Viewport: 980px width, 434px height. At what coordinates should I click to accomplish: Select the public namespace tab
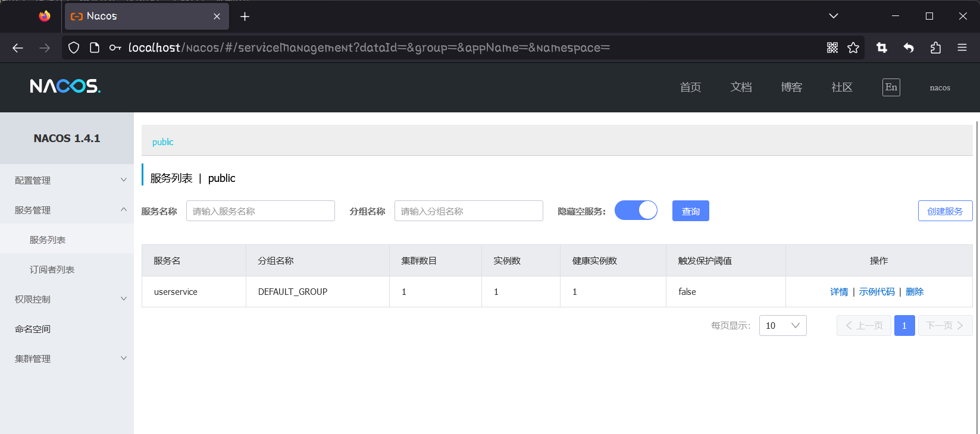(x=163, y=142)
